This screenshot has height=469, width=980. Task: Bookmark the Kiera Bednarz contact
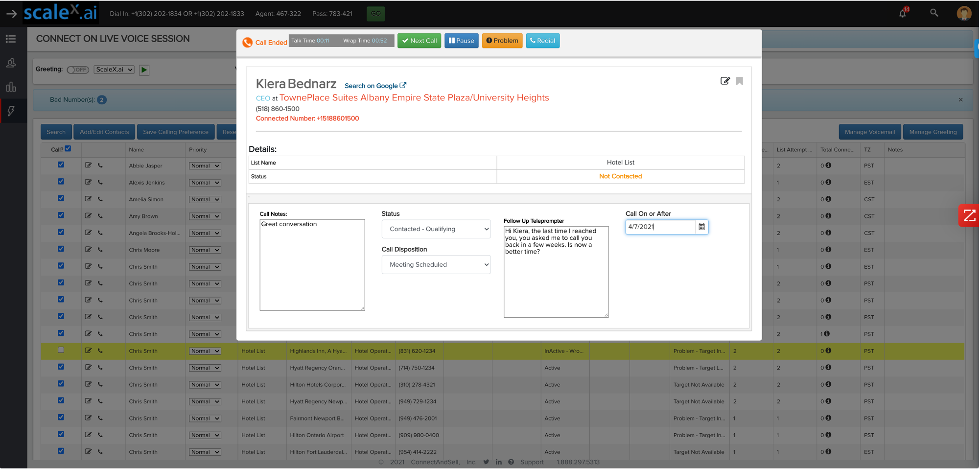739,81
